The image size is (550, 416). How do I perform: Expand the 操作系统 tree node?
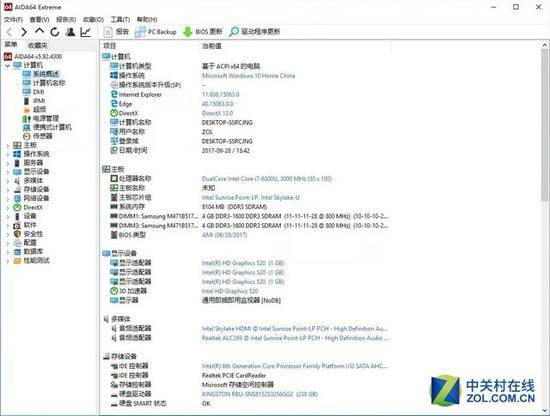point(8,154)
